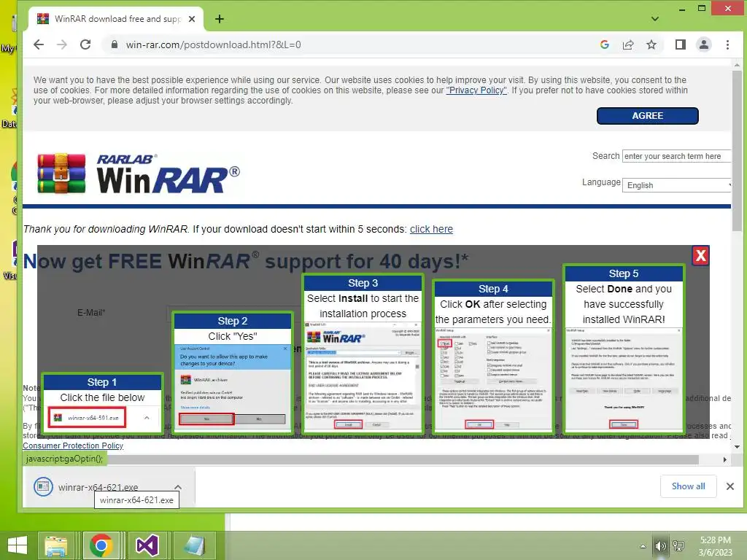747x560 pixels.
Task: Click the E-Mail input field
Action: 233,313
